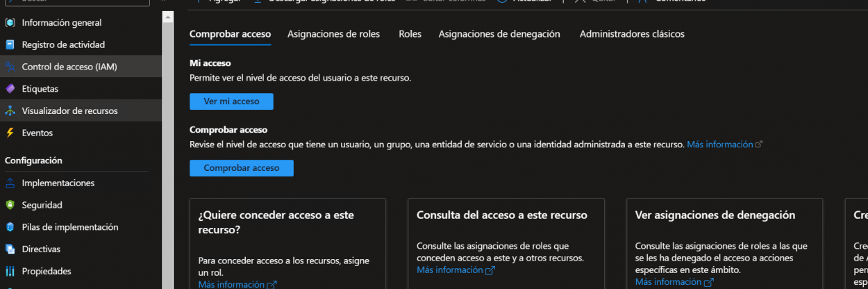Click the blue Comprobar acceso button
This screenshot has width=868, height=289.
[x=242, y=168]
